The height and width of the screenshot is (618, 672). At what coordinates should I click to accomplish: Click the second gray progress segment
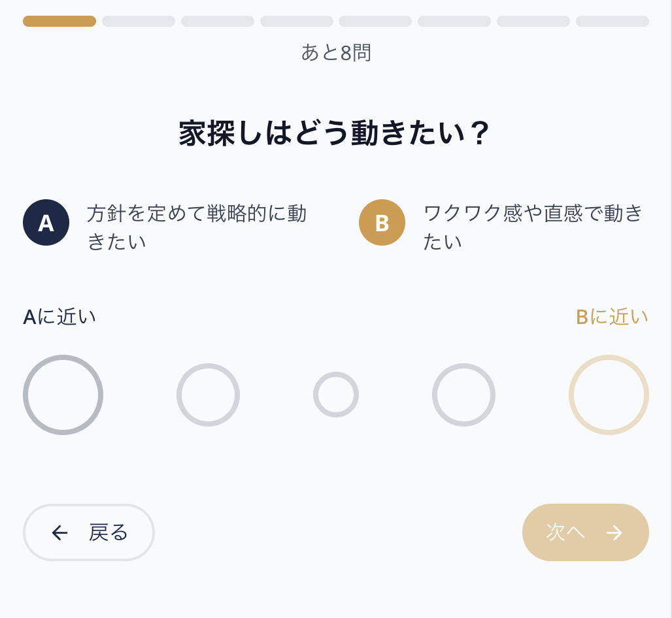tap(138, 21)
